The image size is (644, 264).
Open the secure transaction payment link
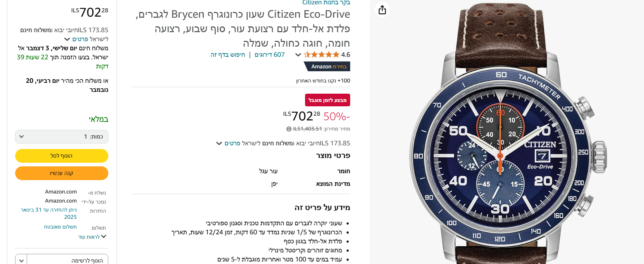point(60,227)
